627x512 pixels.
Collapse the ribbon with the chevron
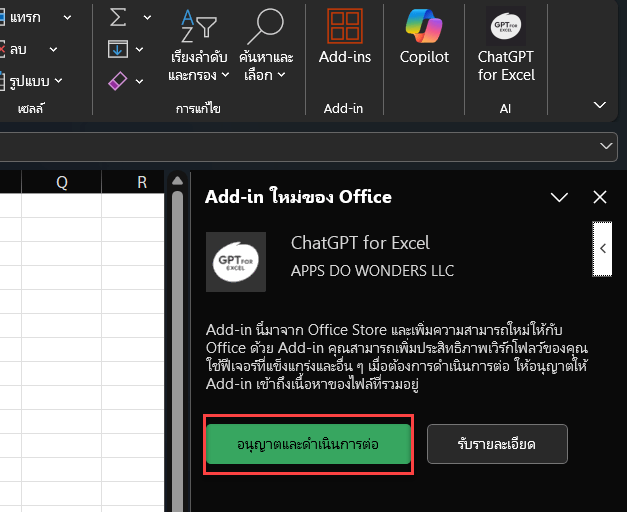(600, 105)
